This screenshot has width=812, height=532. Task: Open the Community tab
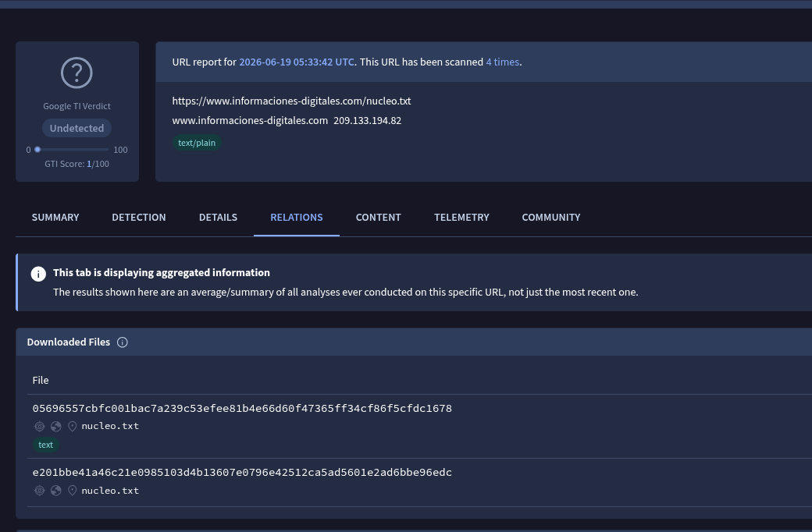pyautogui.click(x=551, y=218)
